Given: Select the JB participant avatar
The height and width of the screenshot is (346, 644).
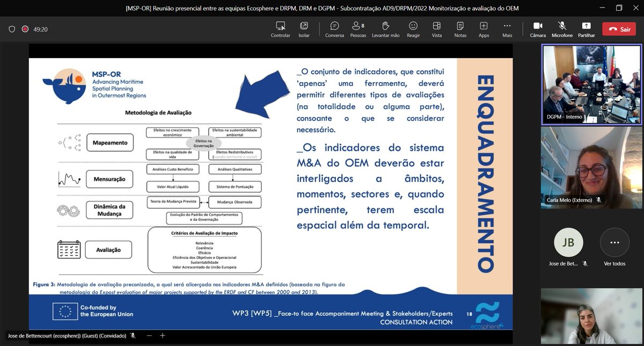Looking at the screenshot, I should click(568, 243).
